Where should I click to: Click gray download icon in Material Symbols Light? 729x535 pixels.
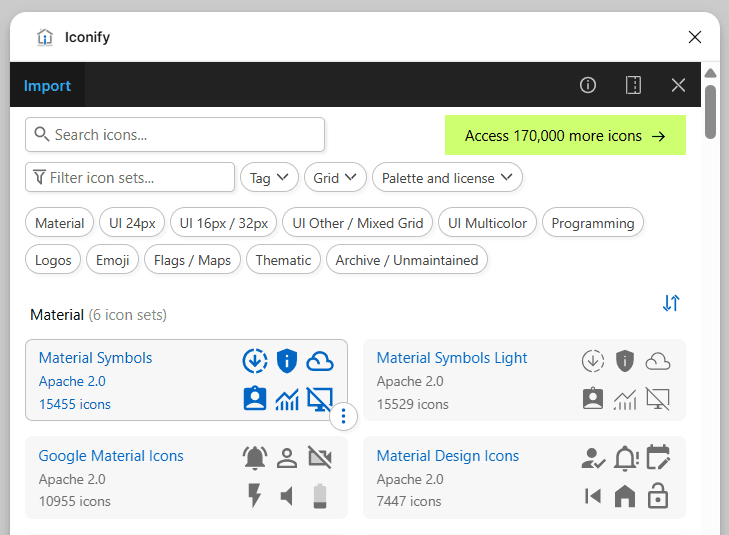593,361
